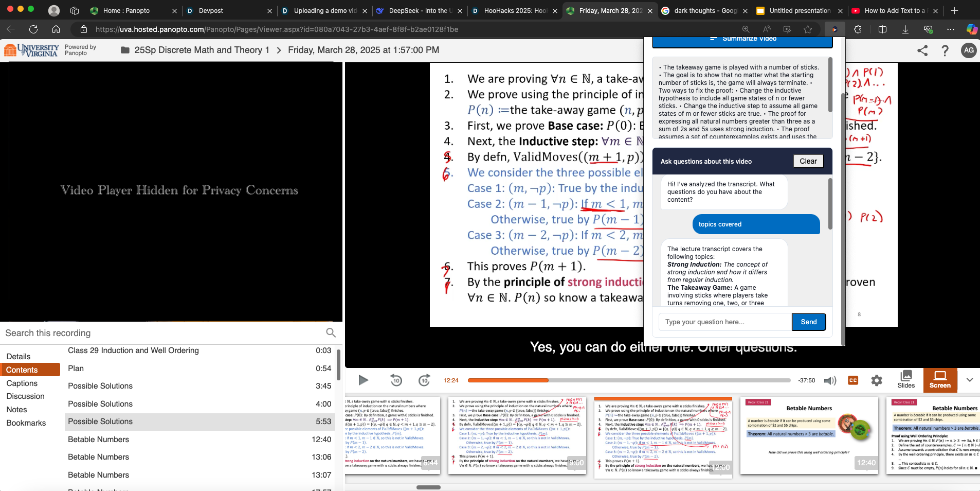Open the read aloud icon
The height and width of the screenshot is (491, 980).
coord(767,29)
